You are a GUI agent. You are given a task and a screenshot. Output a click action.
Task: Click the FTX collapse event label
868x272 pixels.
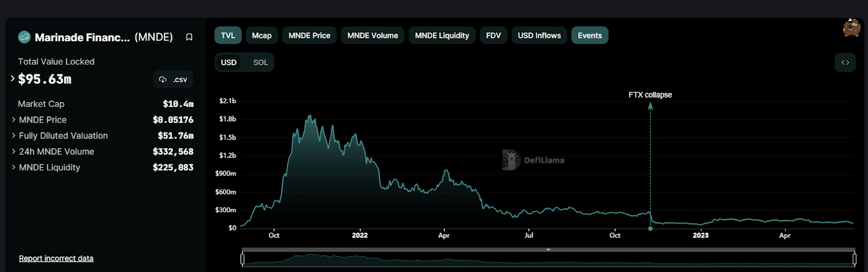650,94
